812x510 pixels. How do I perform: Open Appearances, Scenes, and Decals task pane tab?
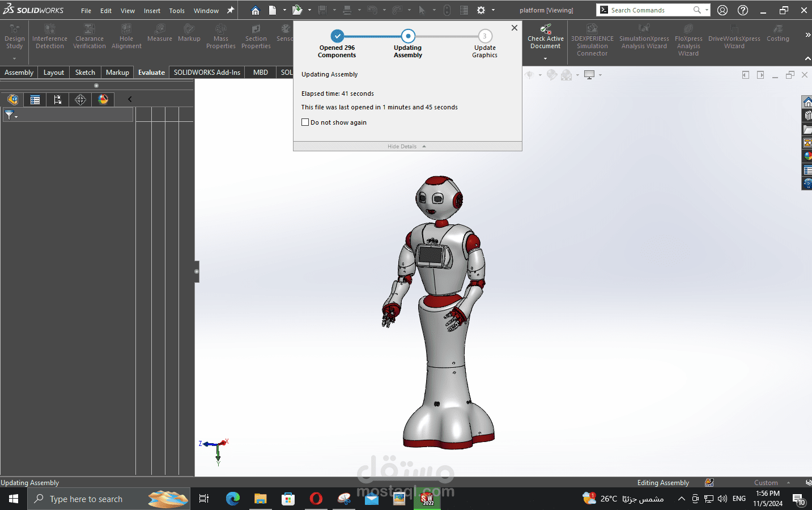point(807,156)
